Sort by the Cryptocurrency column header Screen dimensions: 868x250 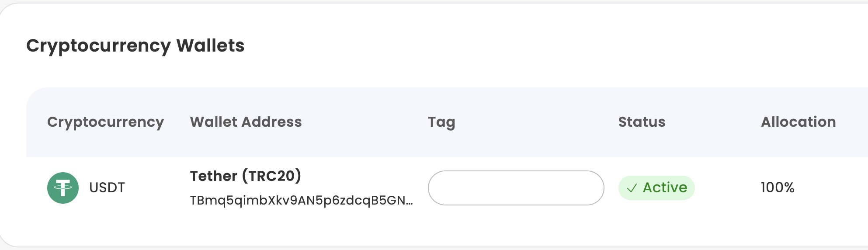(105, 122)
